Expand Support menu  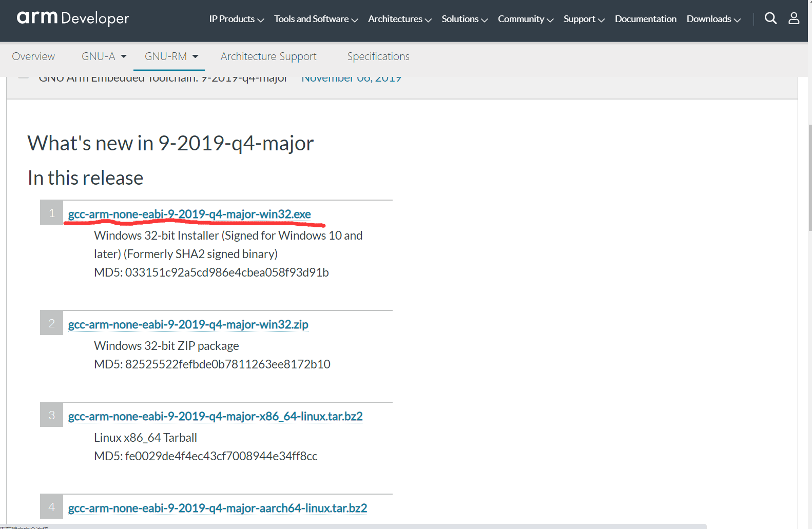[x=584, y=19]
